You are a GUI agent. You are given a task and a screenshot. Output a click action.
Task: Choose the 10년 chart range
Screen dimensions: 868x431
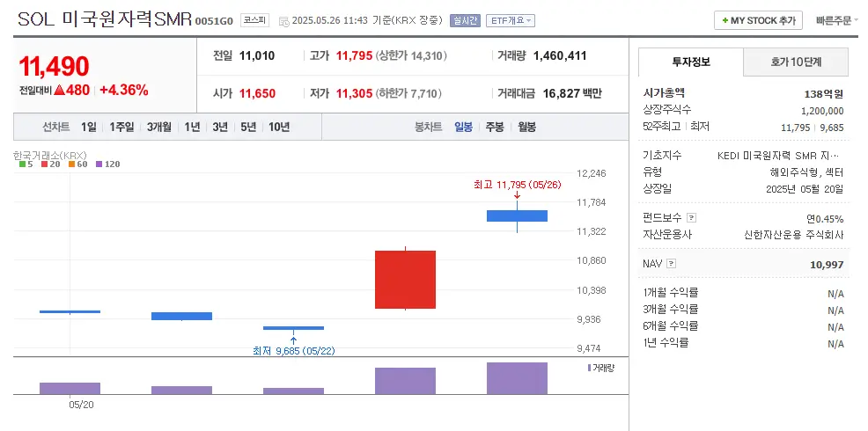(x=279, y=127)
